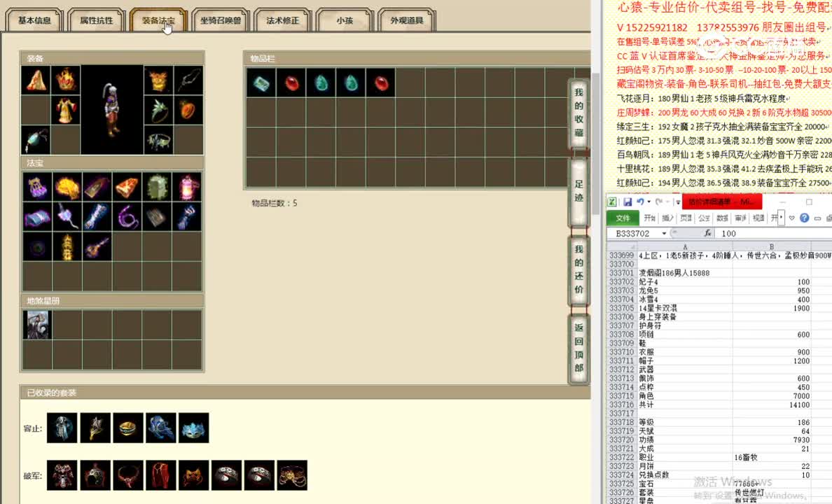Open the Name Box dropdown showing B333702
This screenshot has width=832, height=504.
(x=664, y=234)
